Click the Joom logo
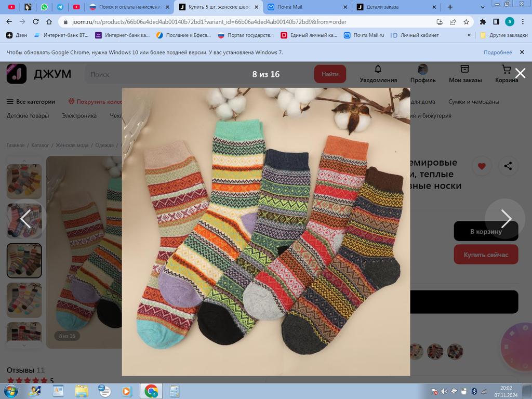Screen dimensions: 532x399 (x=39, y=74)
